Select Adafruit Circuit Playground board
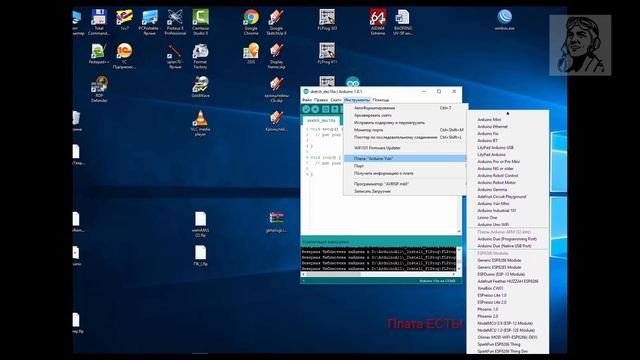Screen dimensions: 640x360 click(508, 196)
